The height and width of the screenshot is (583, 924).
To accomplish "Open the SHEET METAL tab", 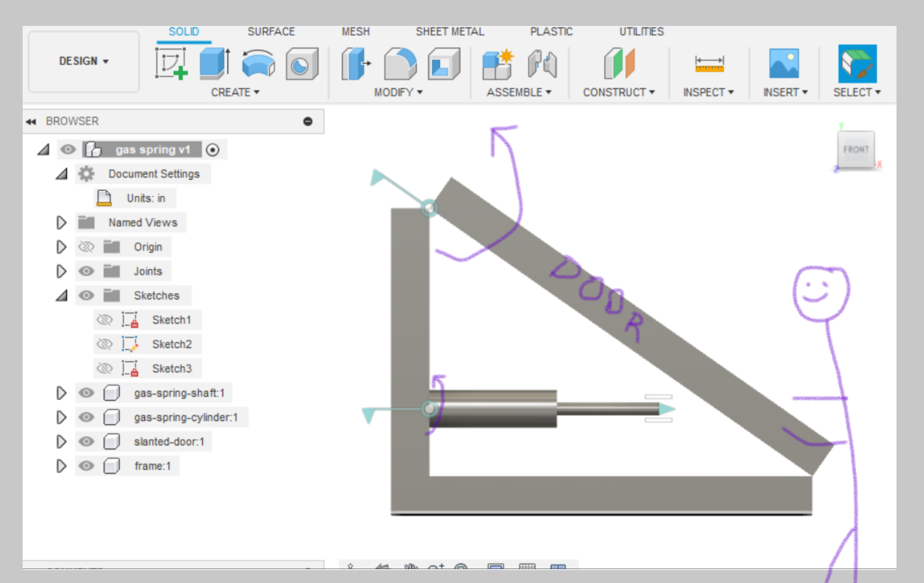I will (x=450, y=32).
